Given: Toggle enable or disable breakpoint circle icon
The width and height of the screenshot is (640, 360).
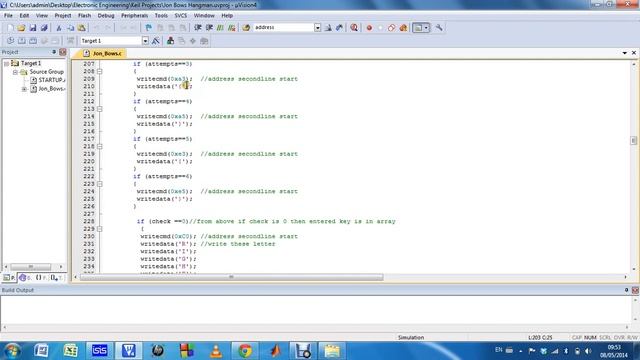Looking at the screenshot, I should (x=380, y=28).
